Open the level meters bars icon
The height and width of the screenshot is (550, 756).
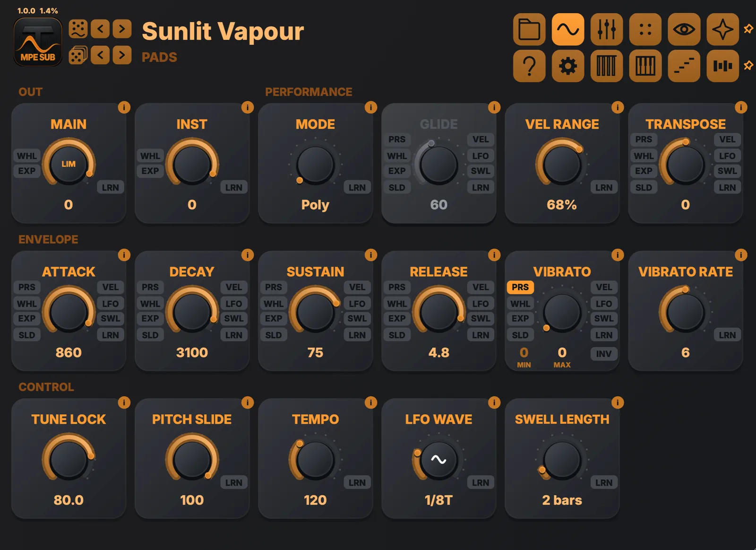coord(723,66)
